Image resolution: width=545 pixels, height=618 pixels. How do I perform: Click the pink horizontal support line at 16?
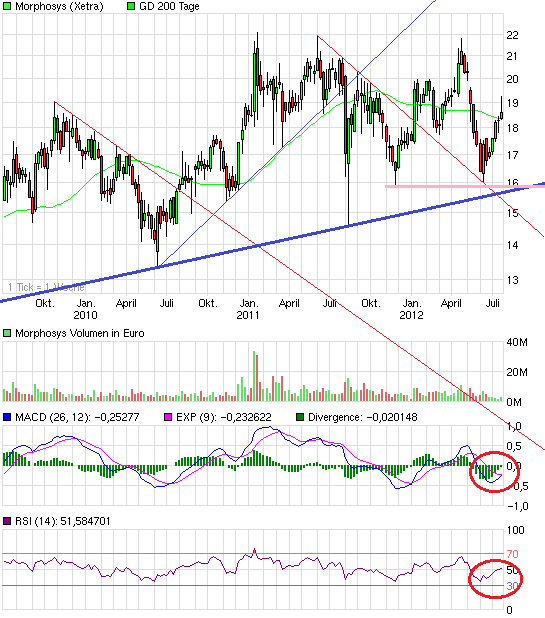pyautogui.click(x=465, y=186)
